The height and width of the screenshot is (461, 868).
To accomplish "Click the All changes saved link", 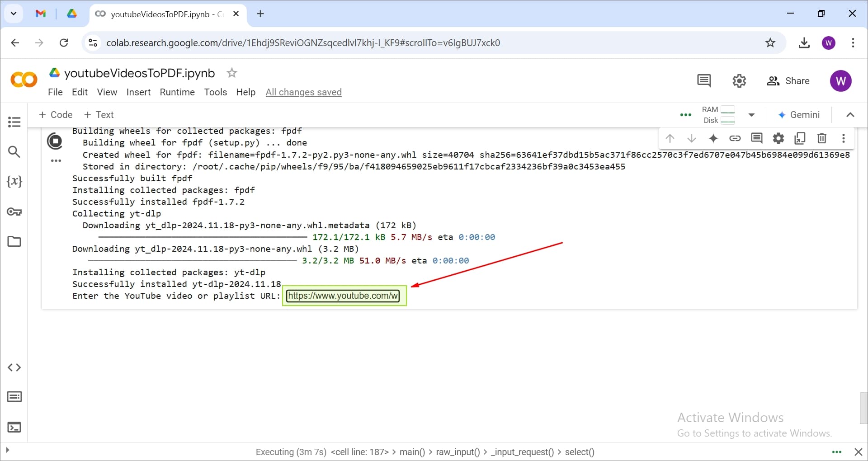I will (303, 92).
